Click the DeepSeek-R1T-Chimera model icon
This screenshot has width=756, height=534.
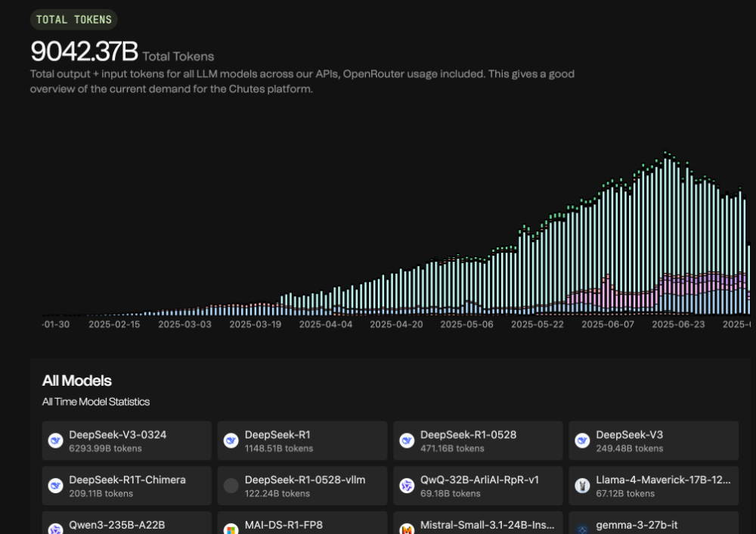click(55, 486)
